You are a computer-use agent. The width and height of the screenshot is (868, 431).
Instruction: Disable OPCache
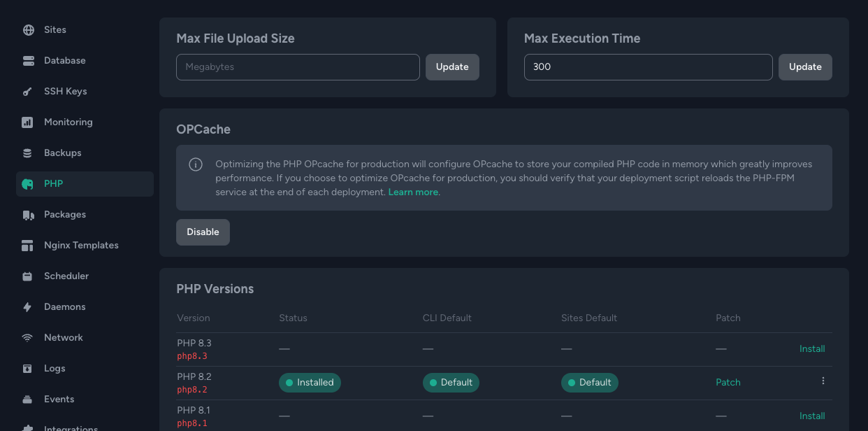coord(203,232)
